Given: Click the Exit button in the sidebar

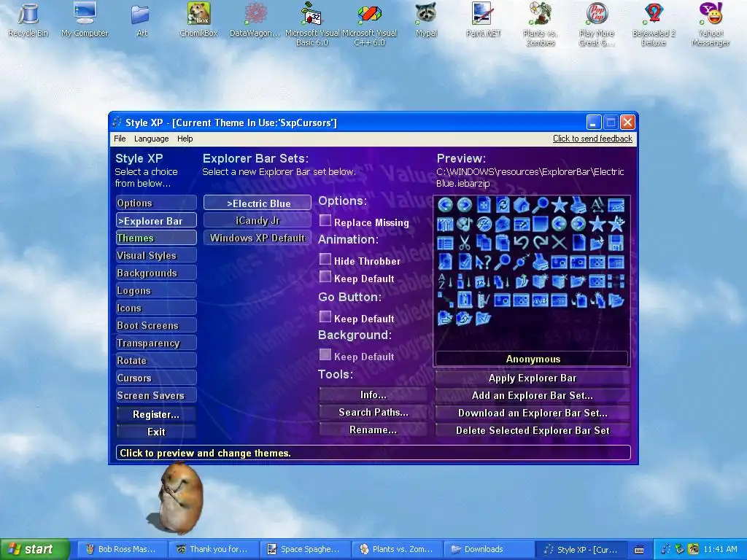Looking at the screenshot, I should (x=156, y=432).
